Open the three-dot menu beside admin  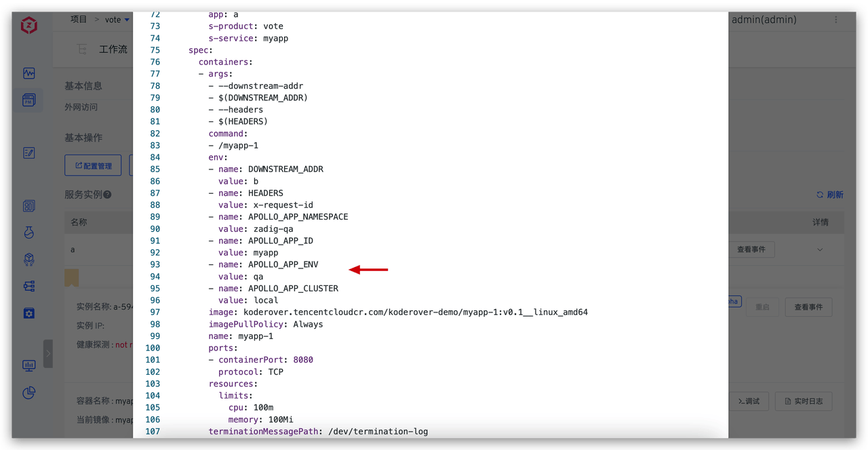[836, 20]
